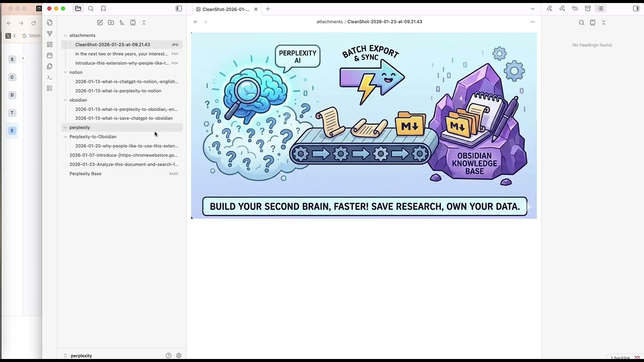This screenshot has height=362, width=644.
Task: Open the X bookmark in browser
Action: (x=11, y=36)
